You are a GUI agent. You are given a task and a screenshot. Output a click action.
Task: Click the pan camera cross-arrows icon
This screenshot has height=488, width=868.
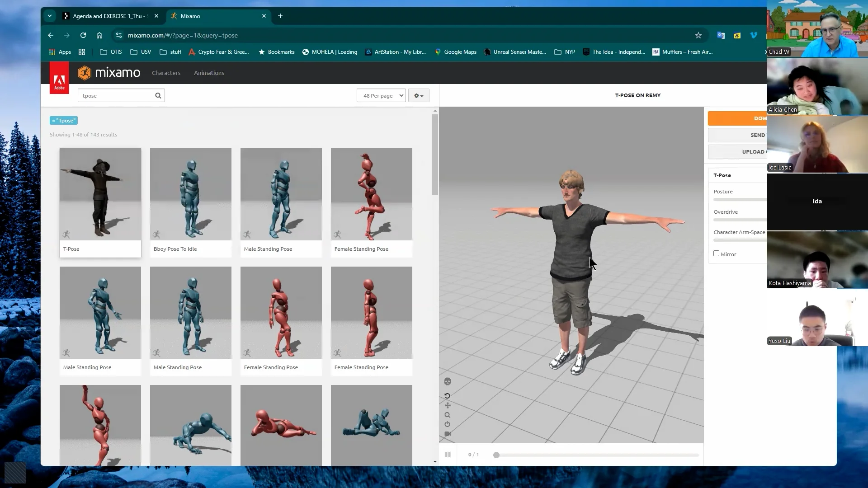(x=448, y=405)
